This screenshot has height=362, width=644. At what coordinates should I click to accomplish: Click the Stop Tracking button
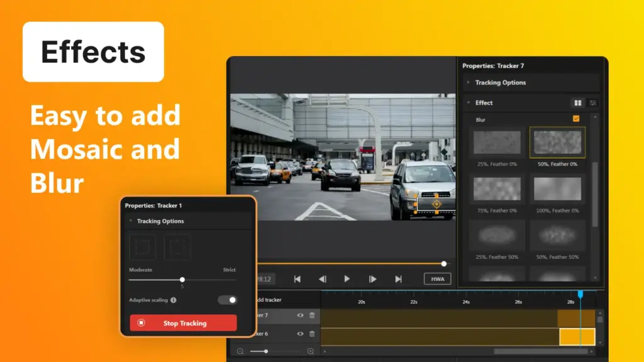(x=182, y=323)
